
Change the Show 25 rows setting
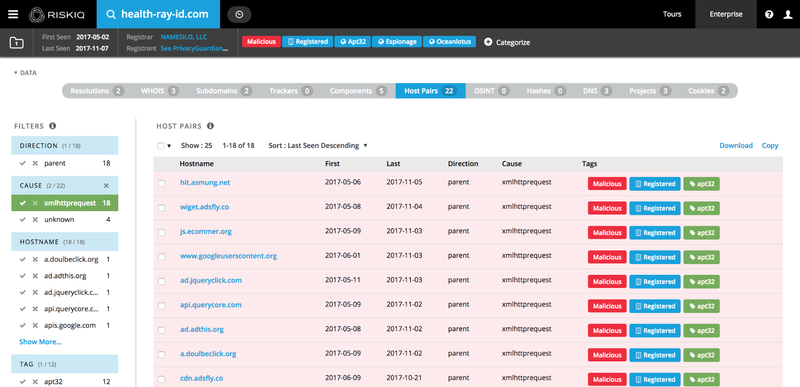(196, 145)
